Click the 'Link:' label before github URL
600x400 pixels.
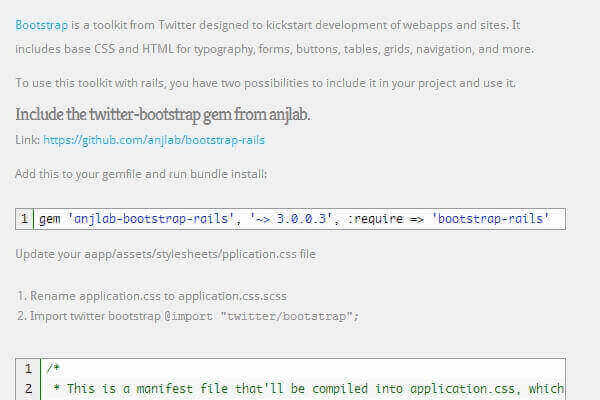[28, 140]
